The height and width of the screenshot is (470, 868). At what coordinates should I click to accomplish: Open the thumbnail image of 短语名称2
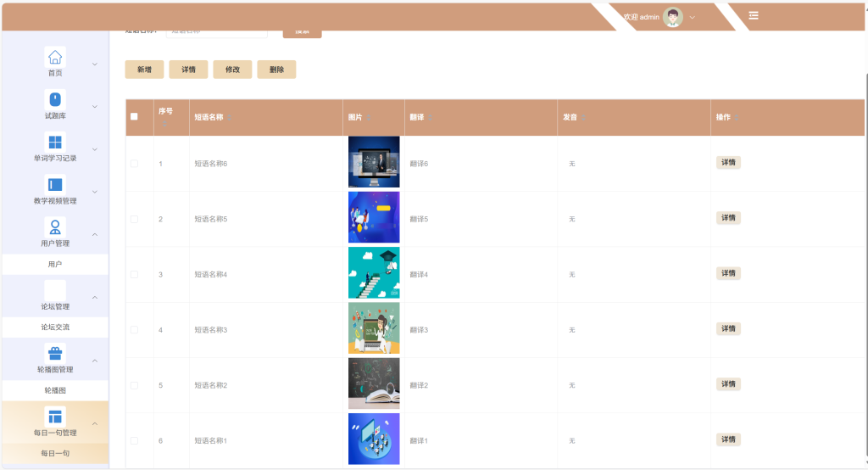click(x=374, y=383)
